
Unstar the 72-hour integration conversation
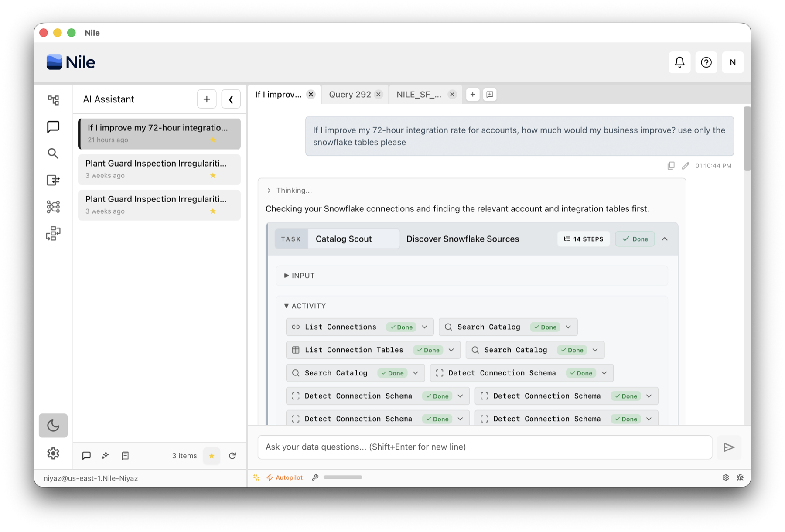pyautogui.click(x=213, y=140)
